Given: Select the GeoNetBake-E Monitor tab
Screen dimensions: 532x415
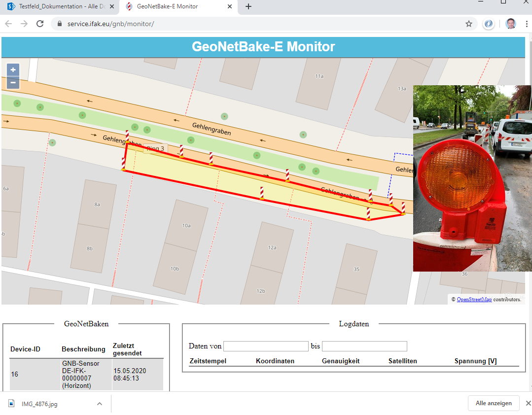Looking at the screenshot, I should [178, 6].
